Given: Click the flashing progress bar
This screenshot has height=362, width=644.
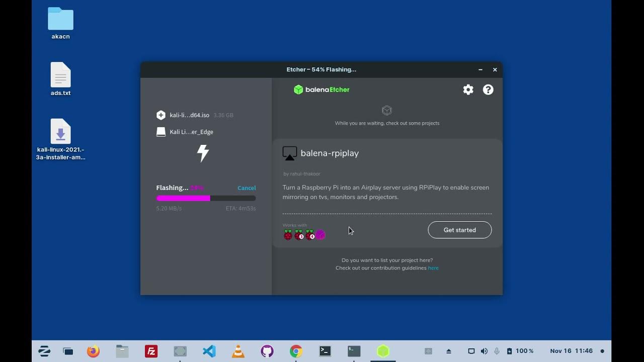Looking at the screenshot, I should (206, 198).
